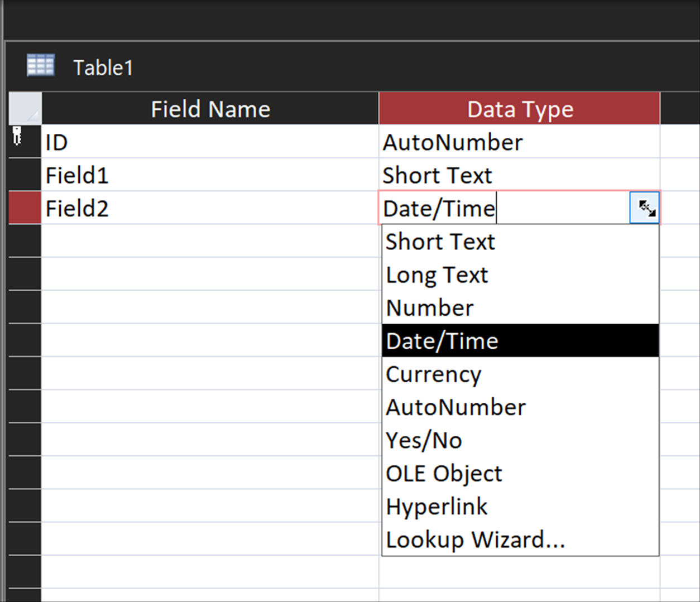Select Hyperlink data type option
This screenshot has height=602, width=700.
pyautogui.click(x=437, y=507)
